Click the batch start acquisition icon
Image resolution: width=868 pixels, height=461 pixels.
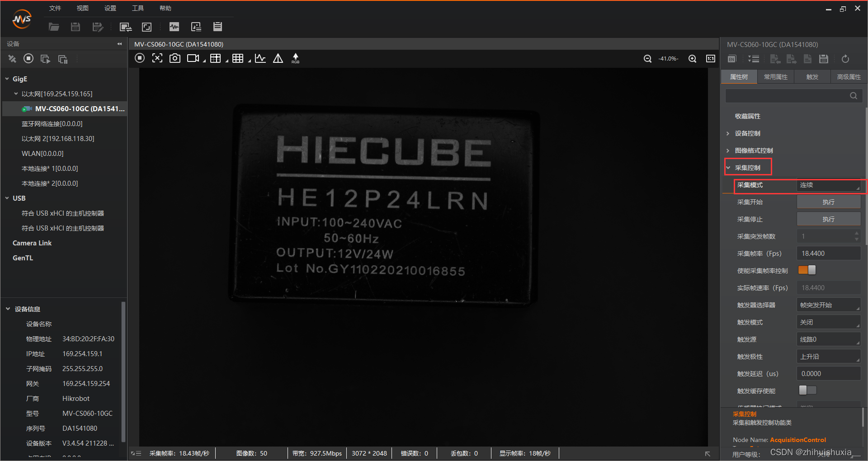coord(45,59)
